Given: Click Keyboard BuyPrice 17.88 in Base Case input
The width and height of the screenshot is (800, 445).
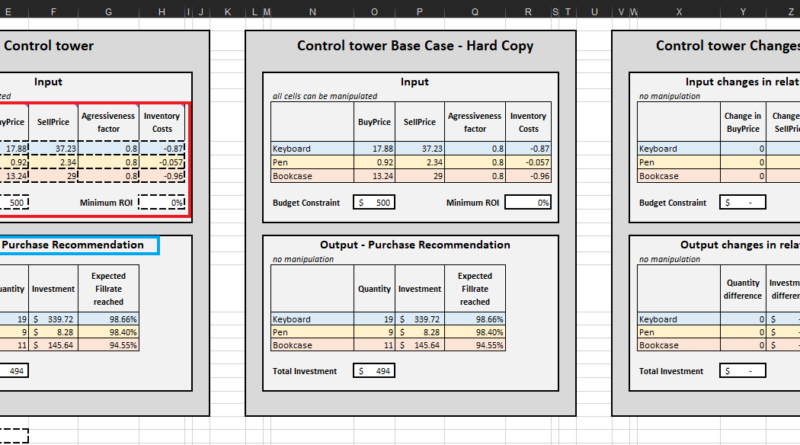Looking at the screenshot, I should [374, 149].
